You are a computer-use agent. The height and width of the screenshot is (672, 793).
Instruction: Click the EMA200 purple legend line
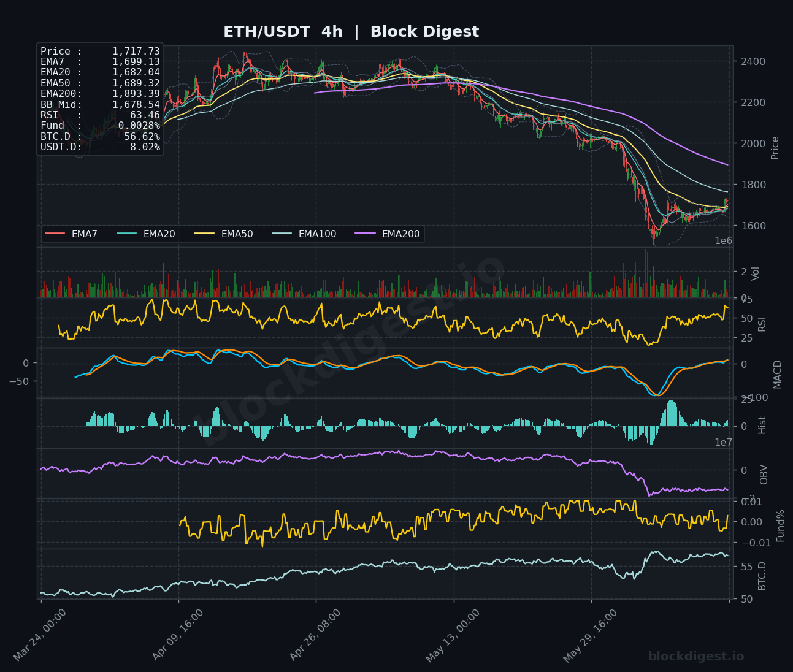[366, 234]
